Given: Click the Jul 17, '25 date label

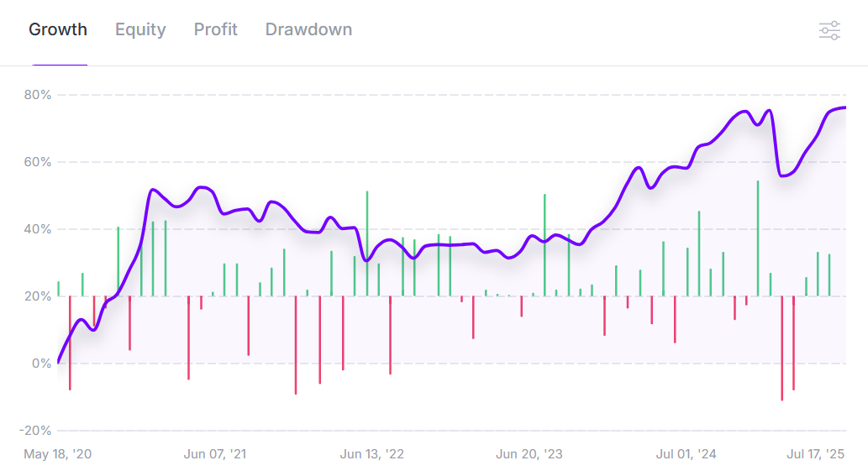Looking at the screenshot, I should [x=815, y=454].
